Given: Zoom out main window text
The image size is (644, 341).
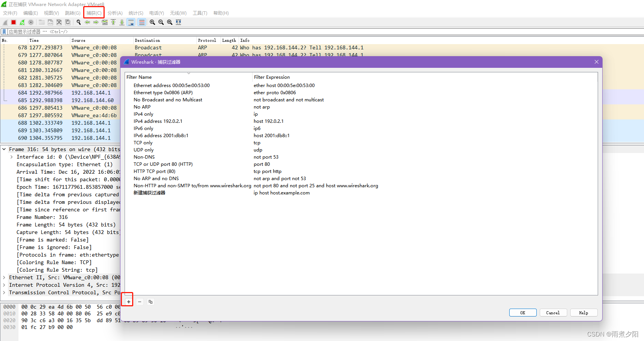Looking at the screenshot, I should click(161, 22).
